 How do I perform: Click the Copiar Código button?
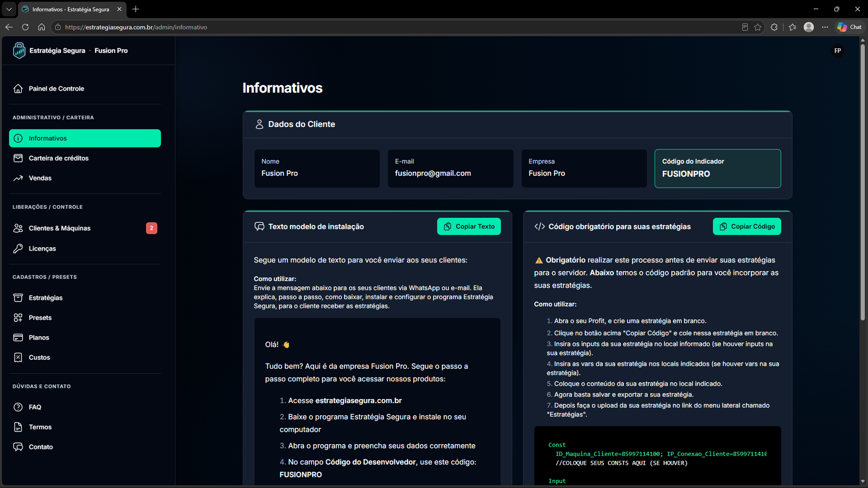click(746, 227)
